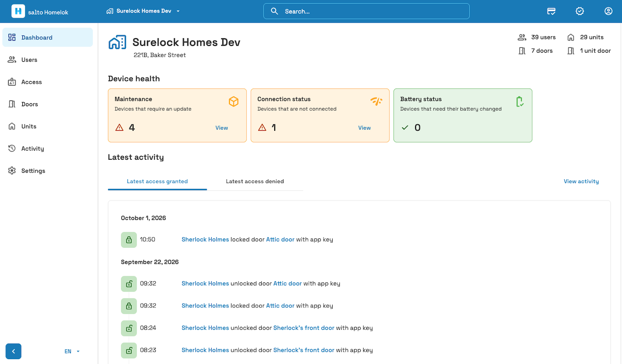Open Sherlock's front door link at 08:24
This screenshot has width=622, height=364.
point(304,328)
